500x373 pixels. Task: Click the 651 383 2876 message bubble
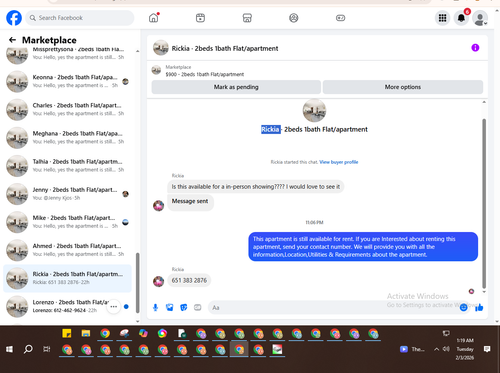tap(189, 281)
